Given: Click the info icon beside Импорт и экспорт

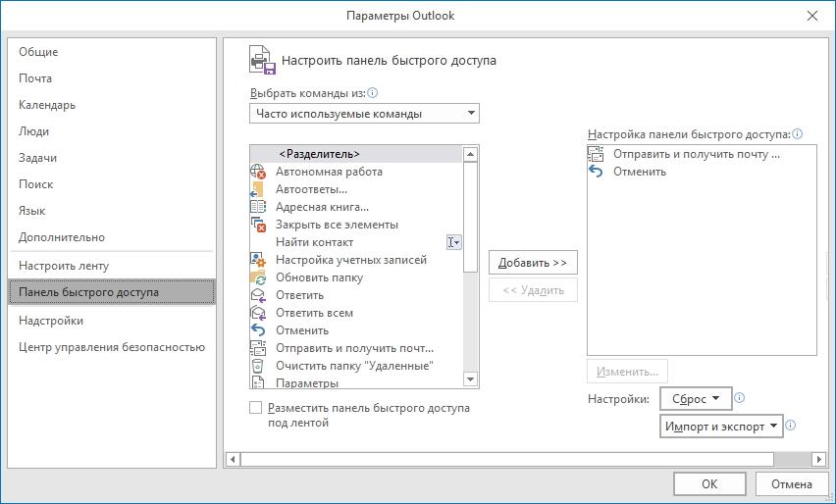Looking at the screenshot, I should click(x=791, y=426).
